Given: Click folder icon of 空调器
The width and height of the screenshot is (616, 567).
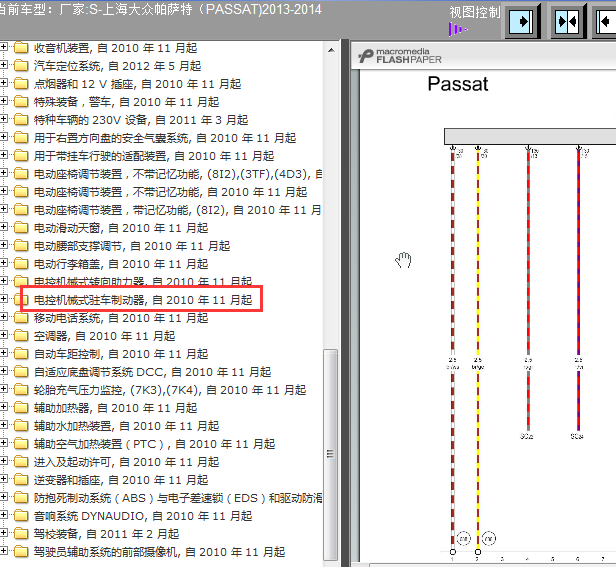Looking at the screenshot, I should pos(21,336).
